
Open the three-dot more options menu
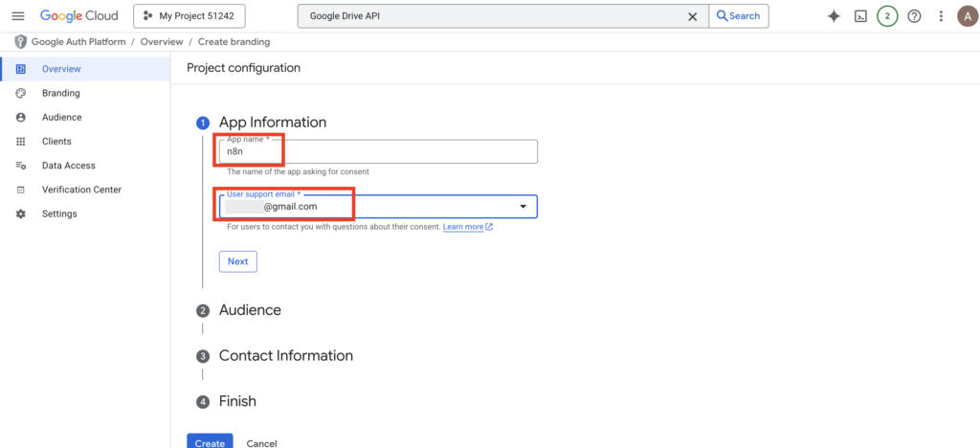(x=941, y=16)
